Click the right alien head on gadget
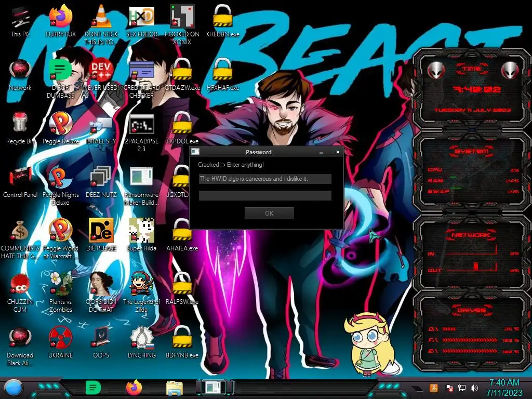 [x=510, y=70]
